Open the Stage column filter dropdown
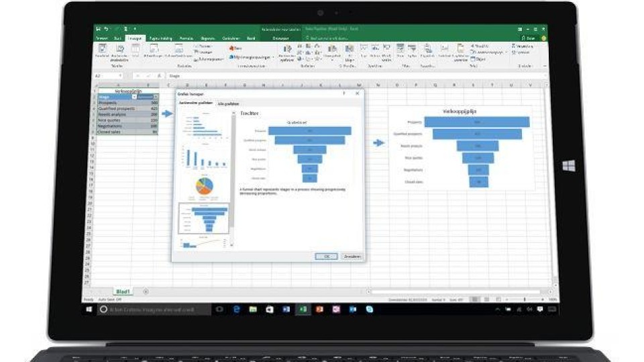The height and width of the screenshot is (362, 644). click(134, 97)
